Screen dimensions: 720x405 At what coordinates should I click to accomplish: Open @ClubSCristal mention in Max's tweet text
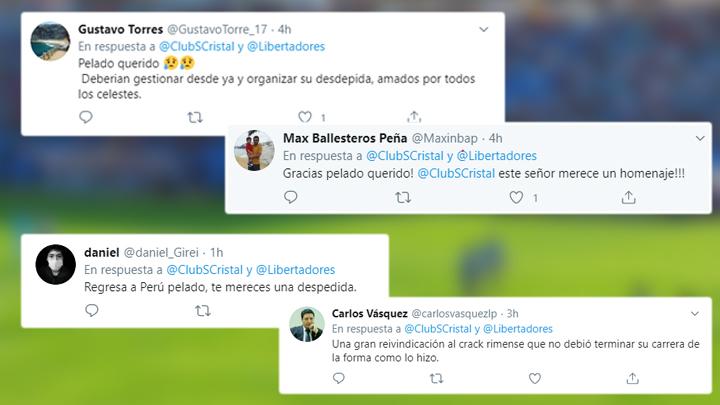click(x=456, y=174)
